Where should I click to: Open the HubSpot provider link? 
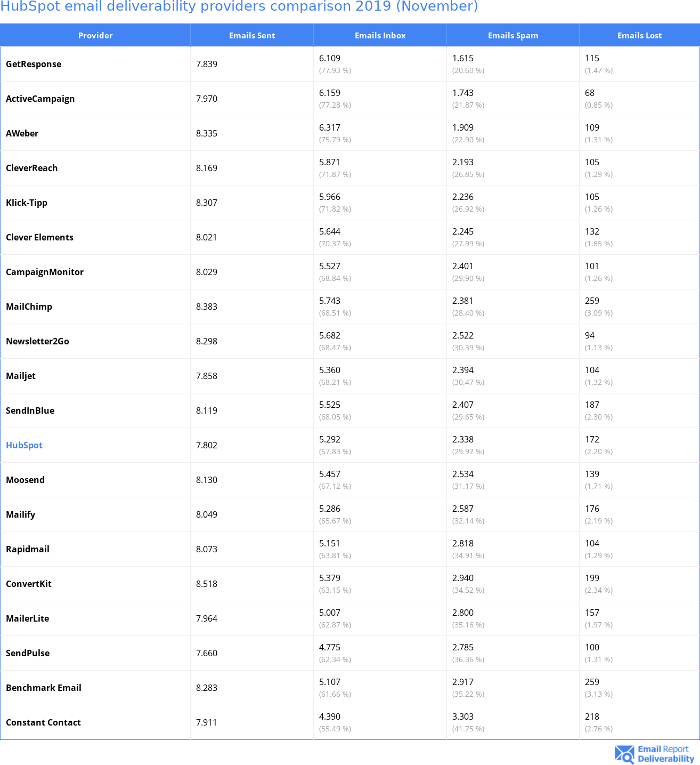(x=24, y=445)
